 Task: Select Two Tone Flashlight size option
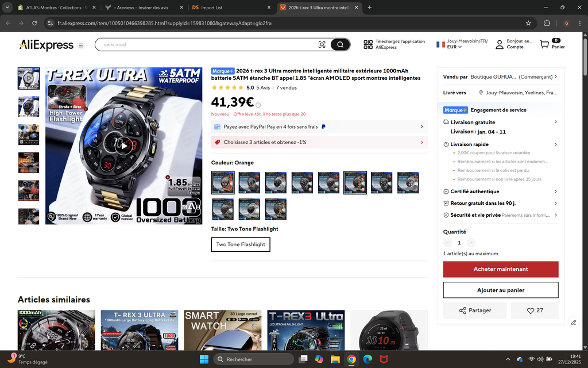[241, 244]
